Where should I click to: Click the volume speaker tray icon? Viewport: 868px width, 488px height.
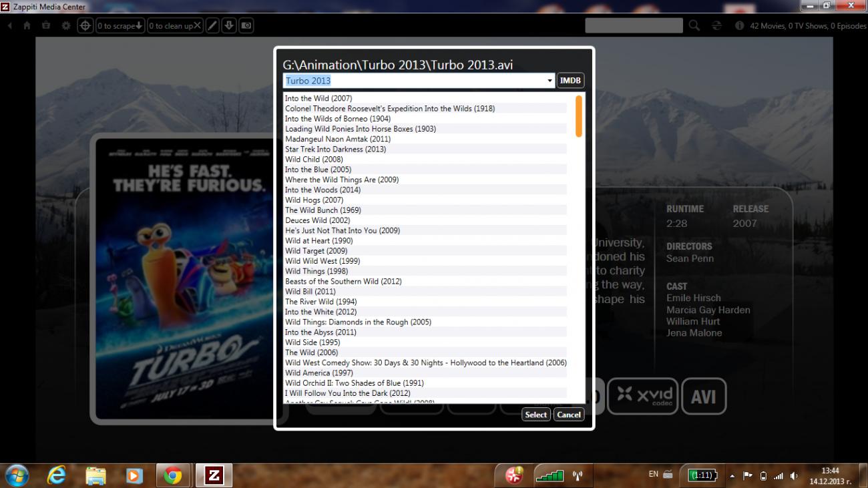[x=794, y=476]
